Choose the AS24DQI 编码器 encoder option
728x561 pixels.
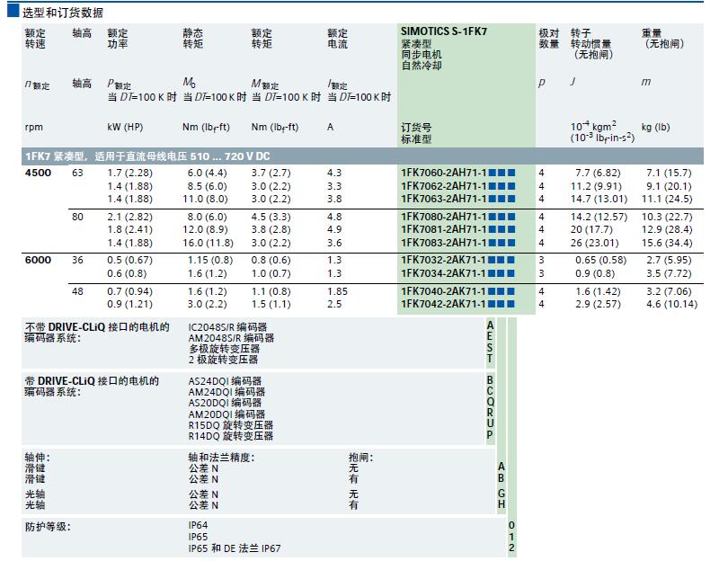point(225,380)
